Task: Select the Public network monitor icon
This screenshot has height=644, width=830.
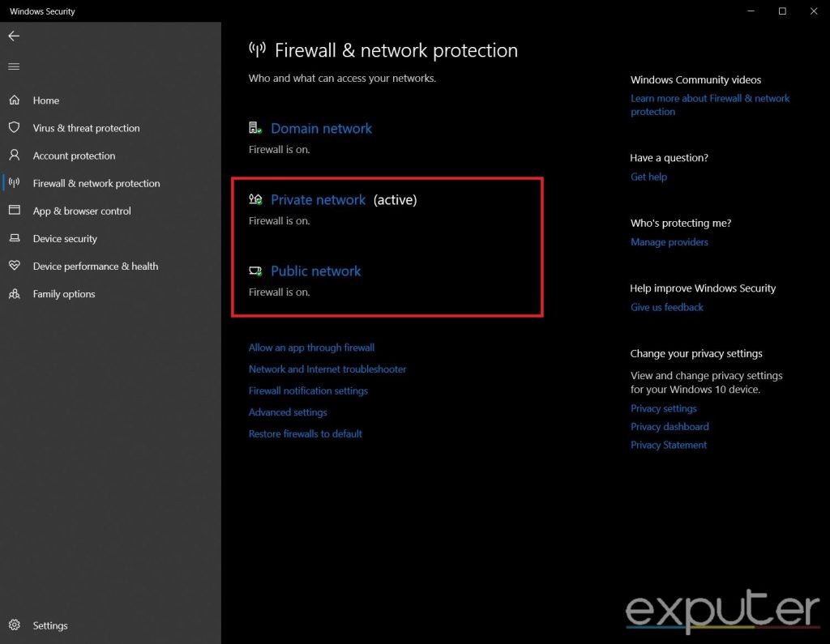Action: point(256,271)
